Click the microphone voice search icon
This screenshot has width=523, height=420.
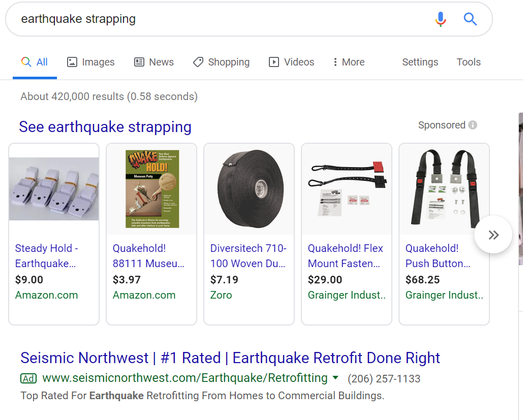(441, 19)
